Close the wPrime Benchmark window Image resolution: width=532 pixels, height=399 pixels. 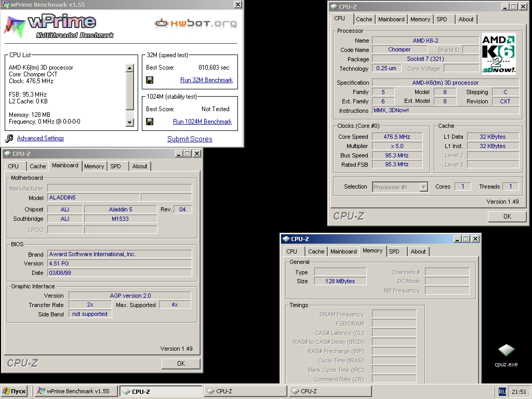click(238, 4)
